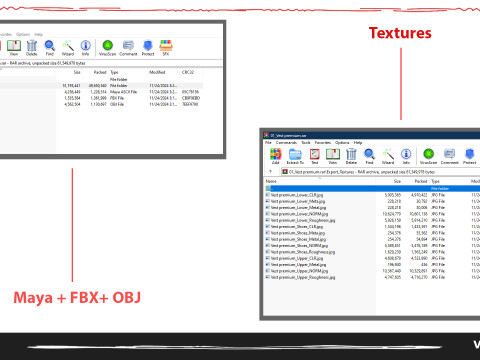Click the Wizard icon in the Maya/FBX/OBJ archive window
This screenshot has width=480, height=360.
[x=68, y=48]
